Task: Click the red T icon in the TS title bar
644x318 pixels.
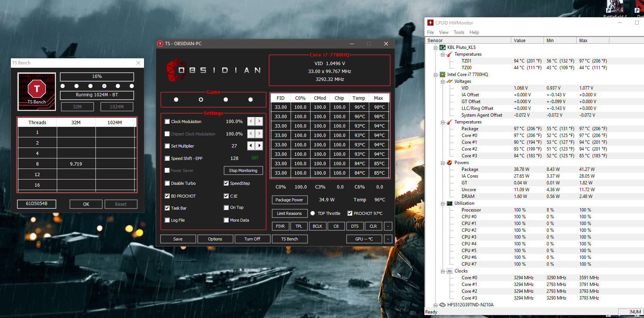Action: (x=160, y=44)
